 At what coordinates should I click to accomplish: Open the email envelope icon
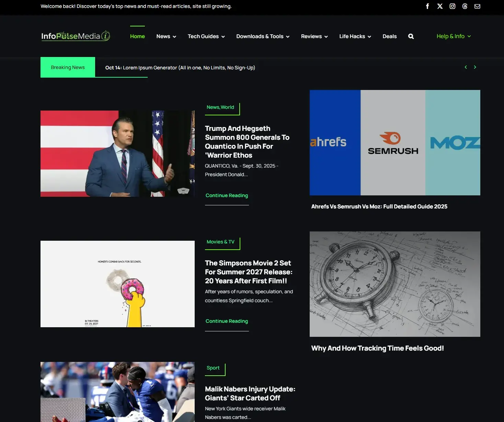tap(477, 6)
